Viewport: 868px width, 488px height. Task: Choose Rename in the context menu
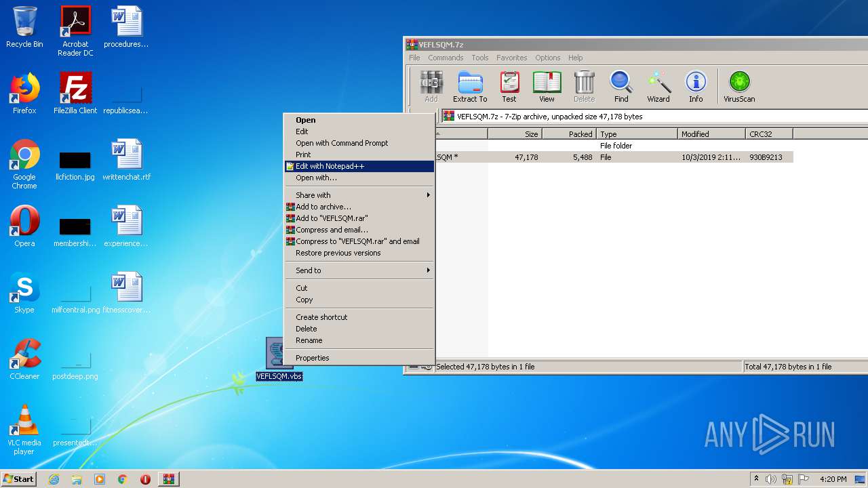359,340
